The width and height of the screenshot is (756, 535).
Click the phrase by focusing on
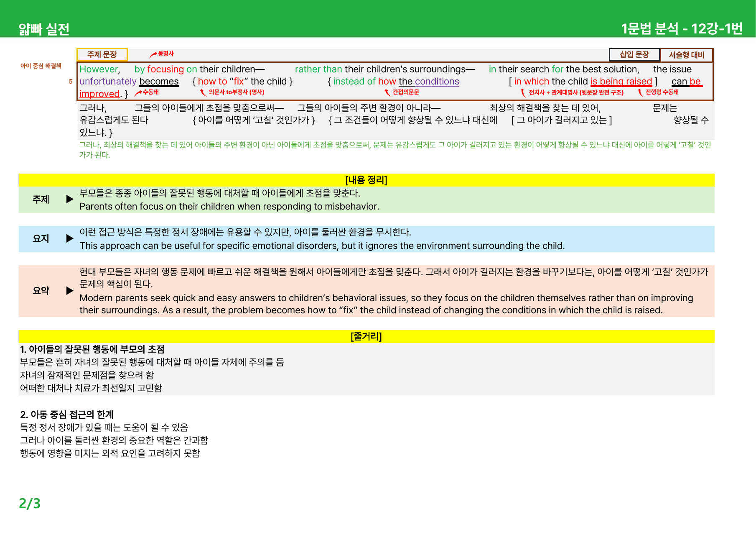click(165, 69)
